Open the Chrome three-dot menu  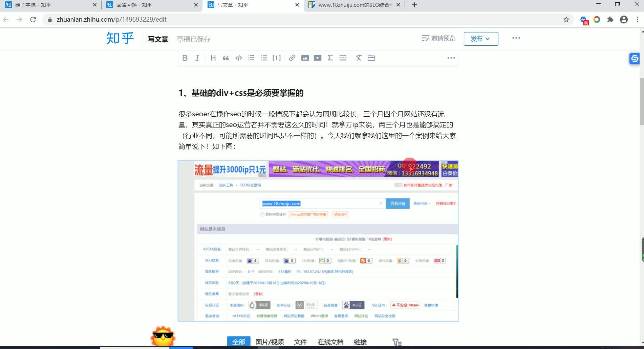(637, 20)
